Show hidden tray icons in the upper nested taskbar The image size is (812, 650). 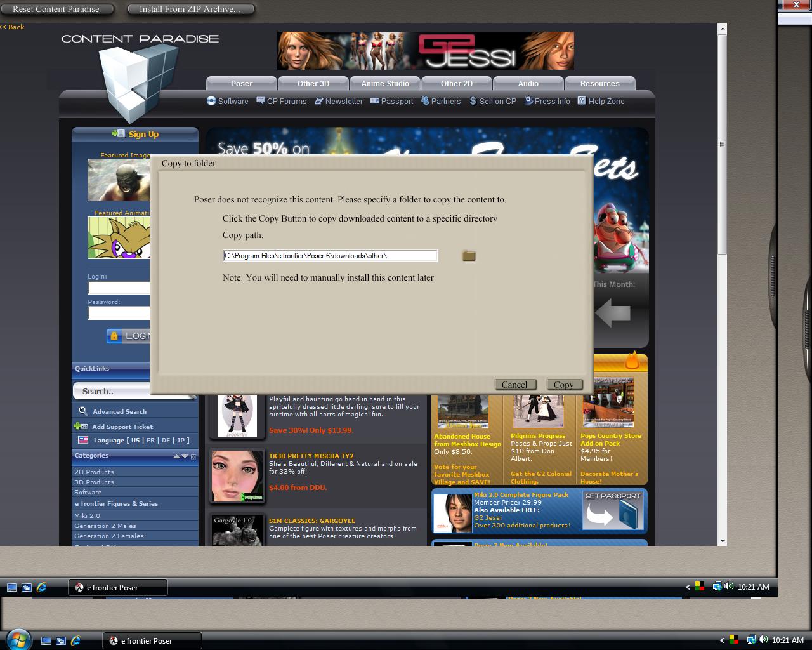pyautogui.click(x=688, y=587)
